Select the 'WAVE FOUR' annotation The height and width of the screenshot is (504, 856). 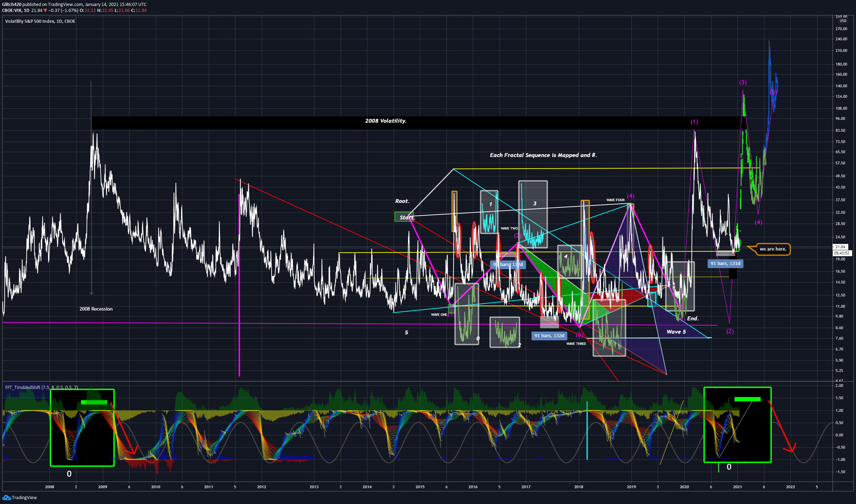[x=615, y=200]
